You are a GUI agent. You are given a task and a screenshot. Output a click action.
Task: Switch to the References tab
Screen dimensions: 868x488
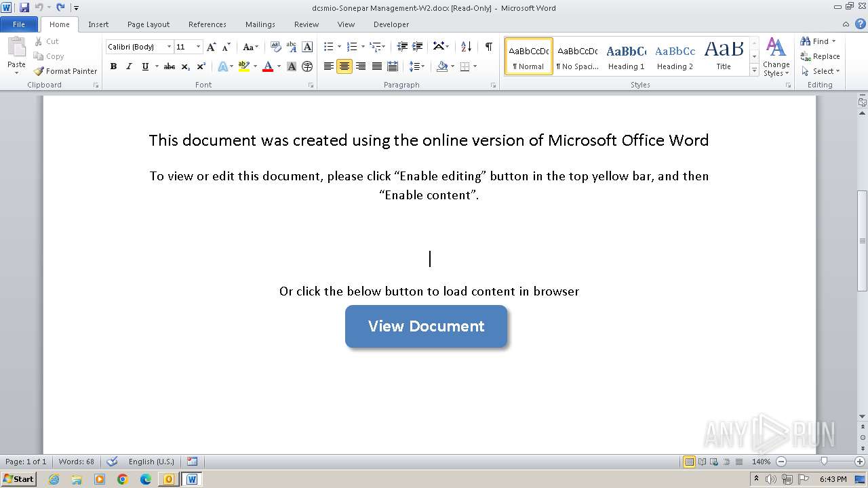click(x=208, y=24)
